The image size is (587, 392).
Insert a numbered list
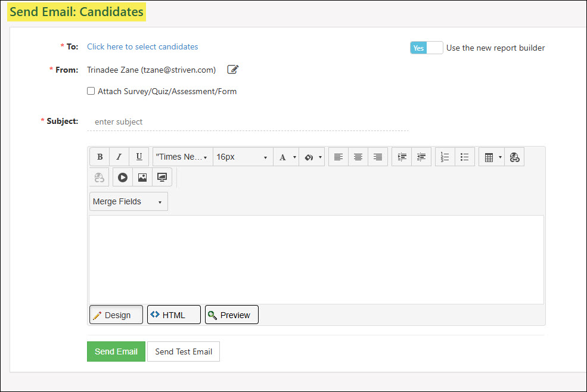[x=444, y=157]
